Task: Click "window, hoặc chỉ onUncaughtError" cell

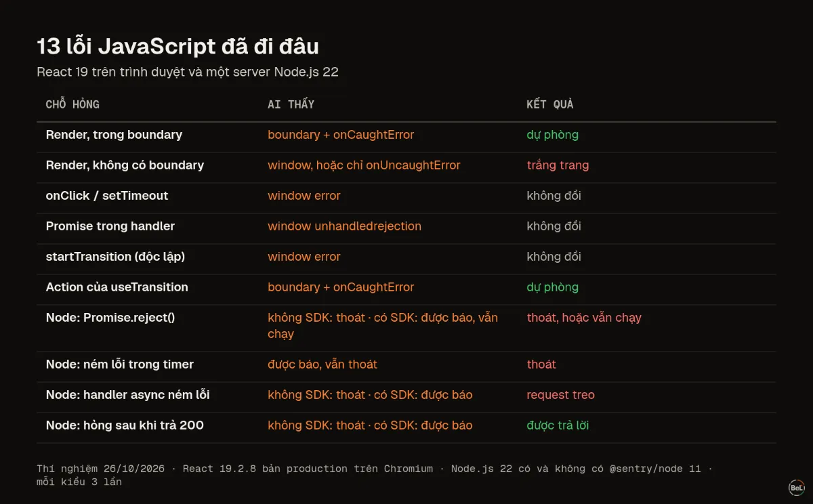Action: [364, 165]
